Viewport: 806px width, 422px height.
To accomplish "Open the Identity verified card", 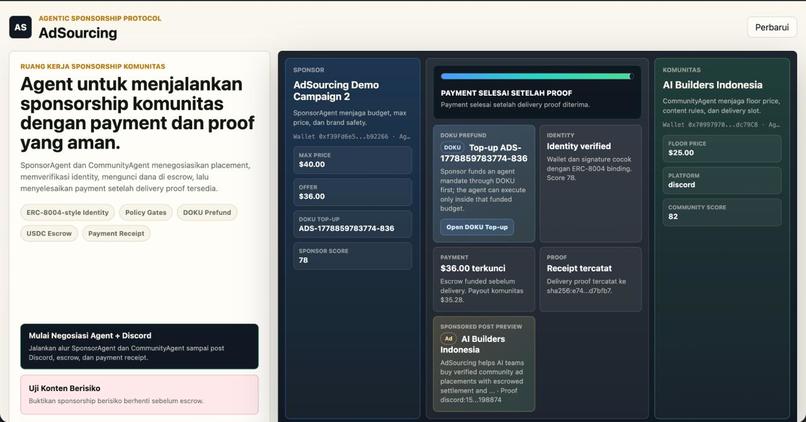I will point(591,184).
